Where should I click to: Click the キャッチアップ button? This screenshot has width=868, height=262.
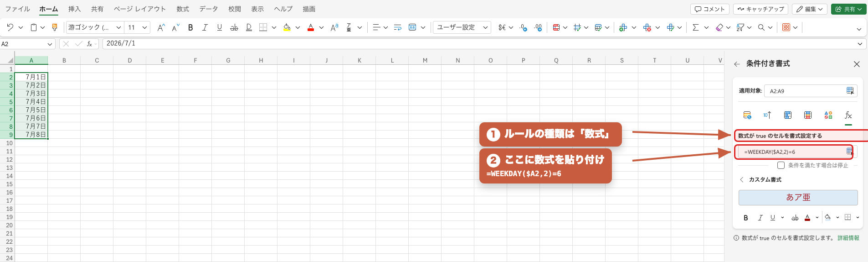point(761,9)
